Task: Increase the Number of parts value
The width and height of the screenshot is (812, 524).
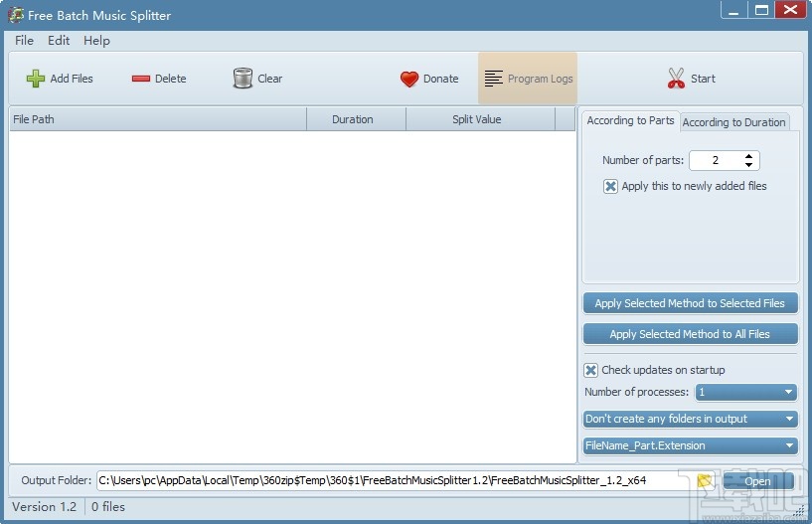Action: (x=748, y=156)
